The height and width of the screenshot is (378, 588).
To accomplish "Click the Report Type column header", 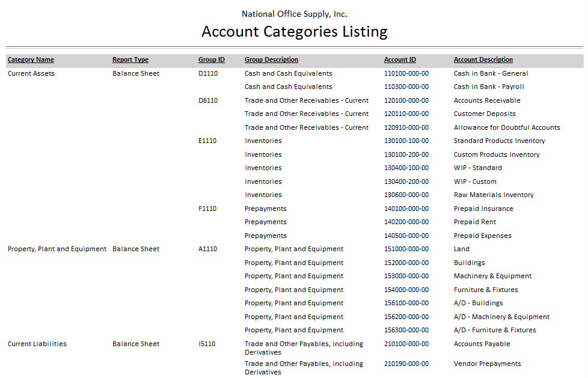I will (x=130, y=60).
